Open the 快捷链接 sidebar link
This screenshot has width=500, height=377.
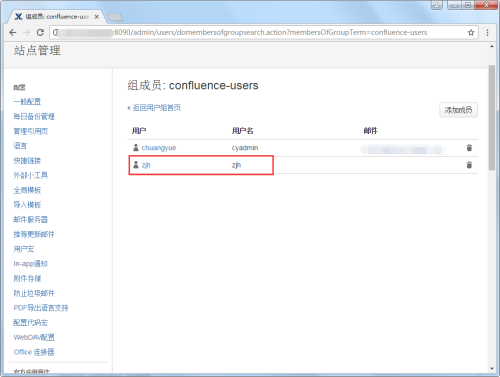pyautogui.click(x=27, y=161)
